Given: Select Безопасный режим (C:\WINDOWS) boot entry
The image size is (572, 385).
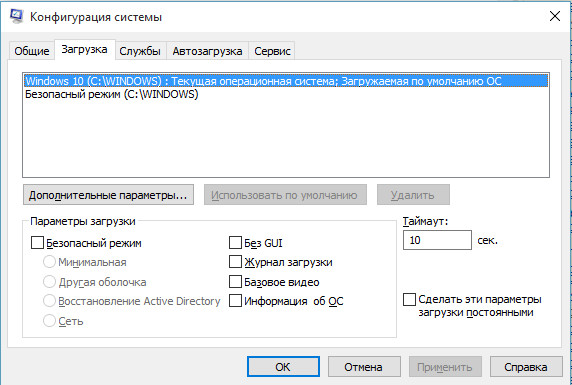Looking at the screenshot, I should coord(112,94).
